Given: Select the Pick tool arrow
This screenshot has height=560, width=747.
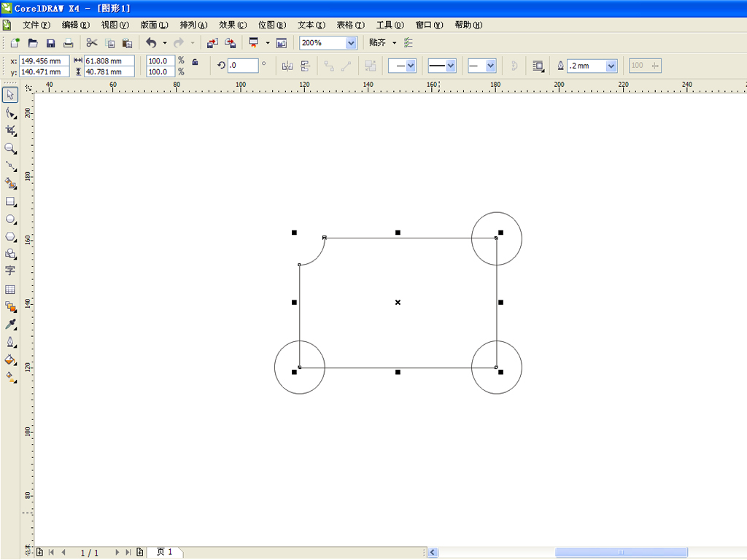Looking at the screenshot, I should point(10,94).
